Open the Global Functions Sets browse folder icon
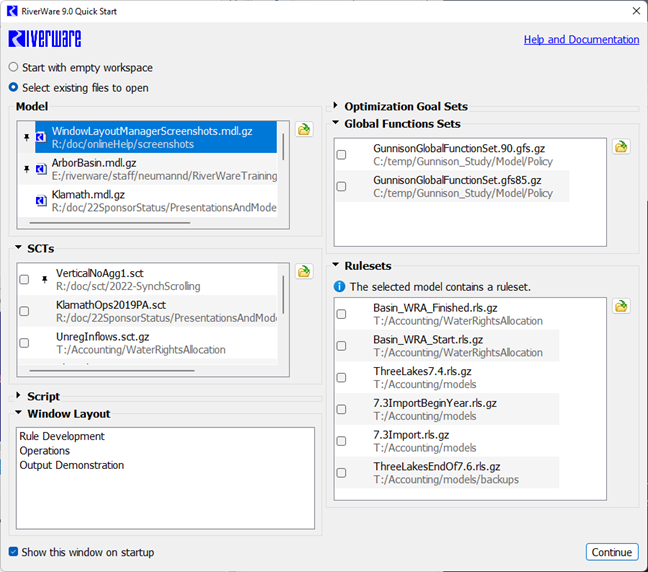Viewport: 648px width, 572px height. pos(620,146)
